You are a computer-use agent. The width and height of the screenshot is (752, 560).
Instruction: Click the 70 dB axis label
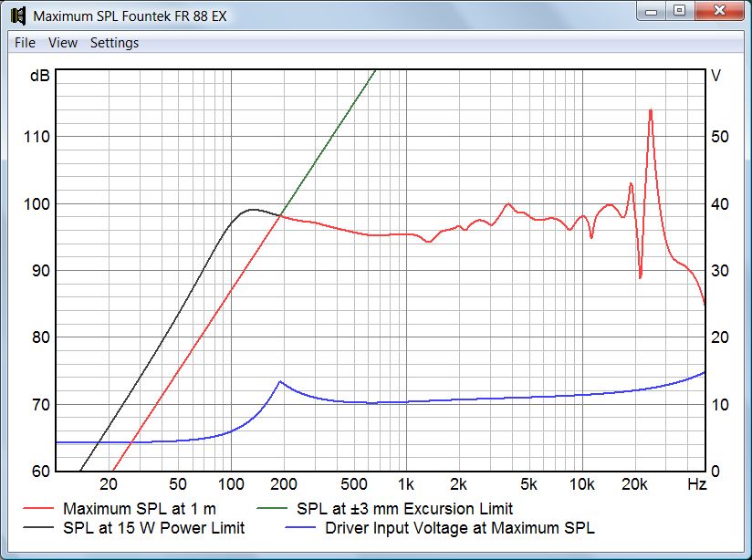[41, 405]
